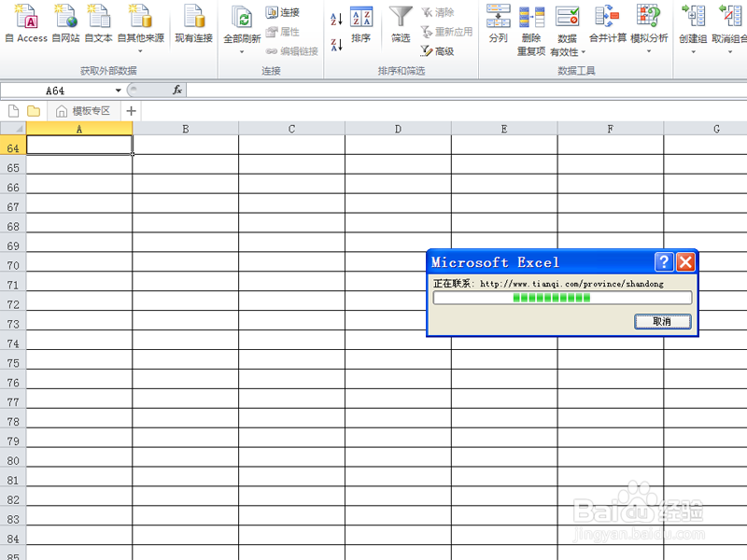This screenshot has height=560, width=747.
Task: Select column B header
Action: click(x=185, y=129)
